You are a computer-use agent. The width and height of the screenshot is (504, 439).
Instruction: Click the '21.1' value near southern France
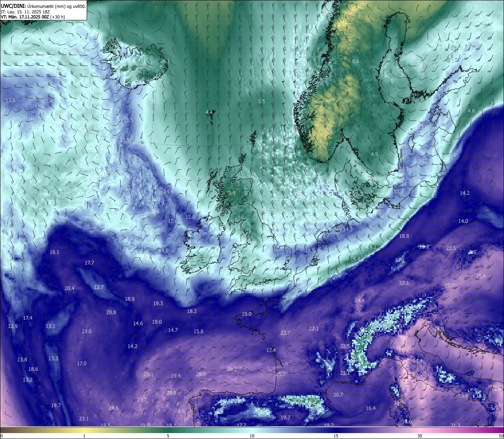(345, 373)
